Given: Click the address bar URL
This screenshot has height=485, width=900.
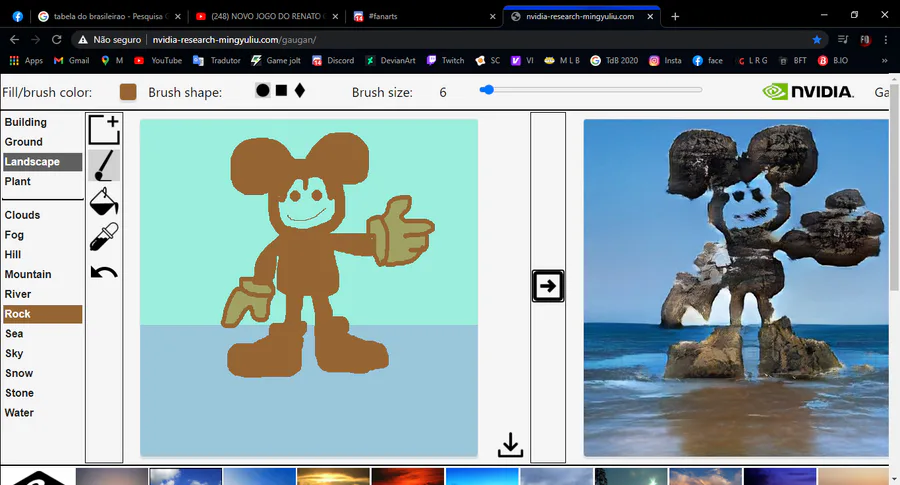Looking at the screenshot, I should click(234, 40).
